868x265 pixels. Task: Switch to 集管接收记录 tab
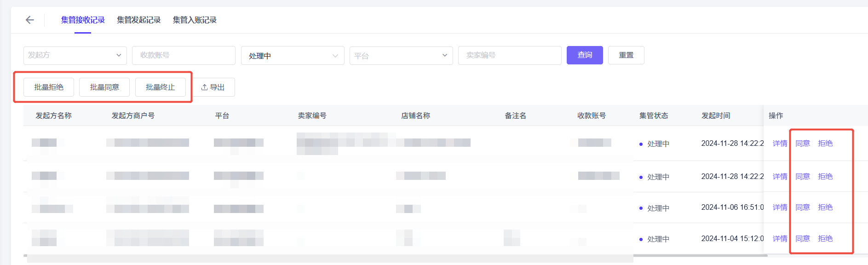point(83,20)
